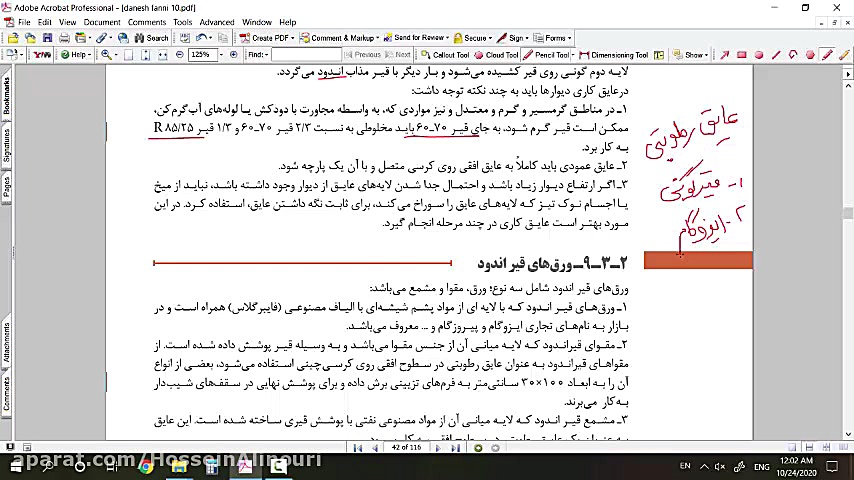854x480 pixels.
Task: Click the taskbar volume muted icon
Action: coord(720,466)
